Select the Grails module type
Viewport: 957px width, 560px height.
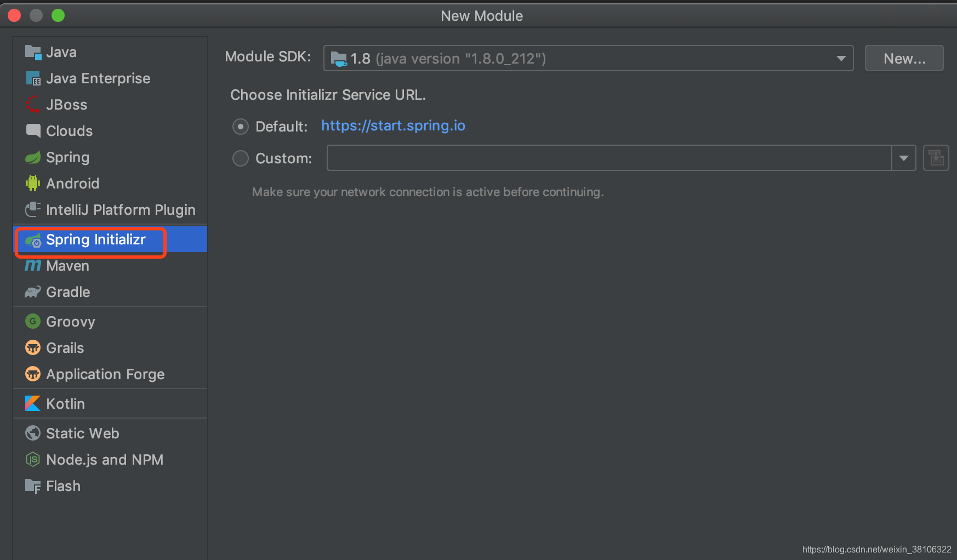(110, 348)
